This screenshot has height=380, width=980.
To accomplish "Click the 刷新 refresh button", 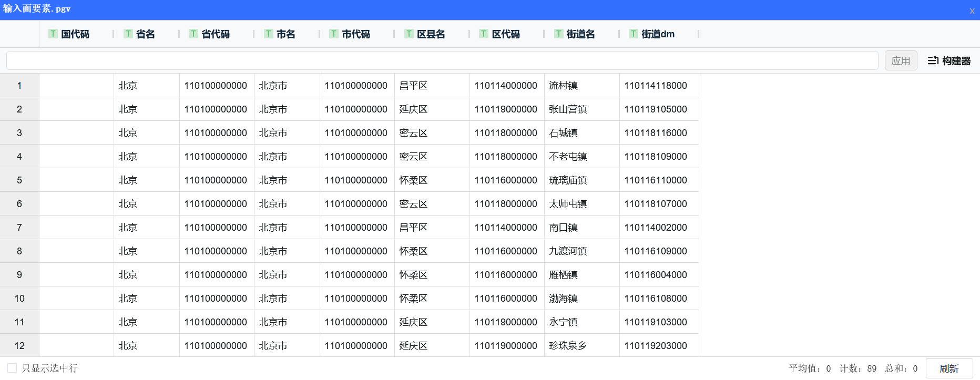I will (x=949, y=368).
